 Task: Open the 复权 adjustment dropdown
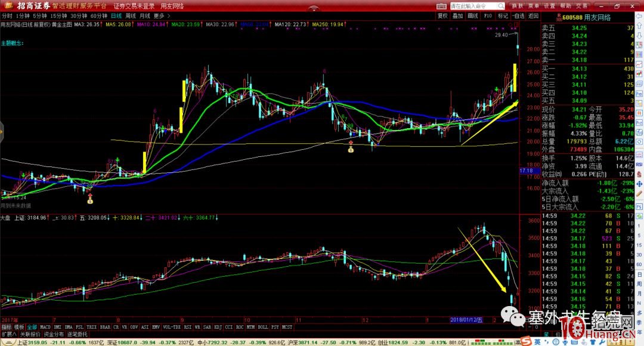pyautogui.click(x=442, y=16)
